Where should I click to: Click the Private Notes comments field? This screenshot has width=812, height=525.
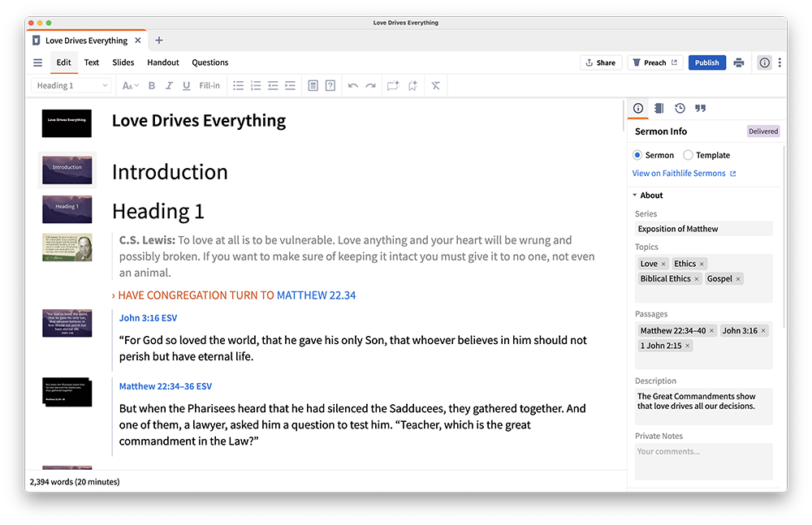click(x=703, y=460)
